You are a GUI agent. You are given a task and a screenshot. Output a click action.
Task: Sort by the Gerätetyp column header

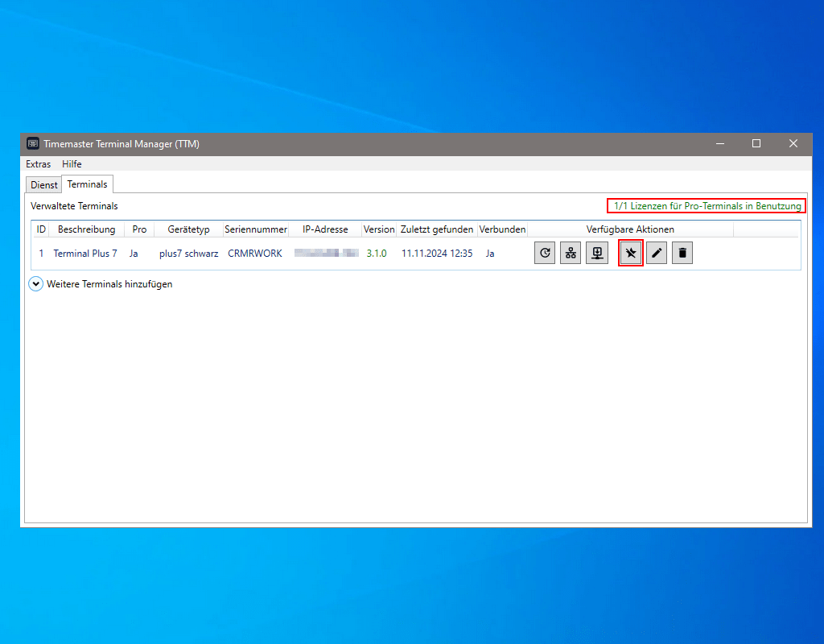(x=188, y=229)
